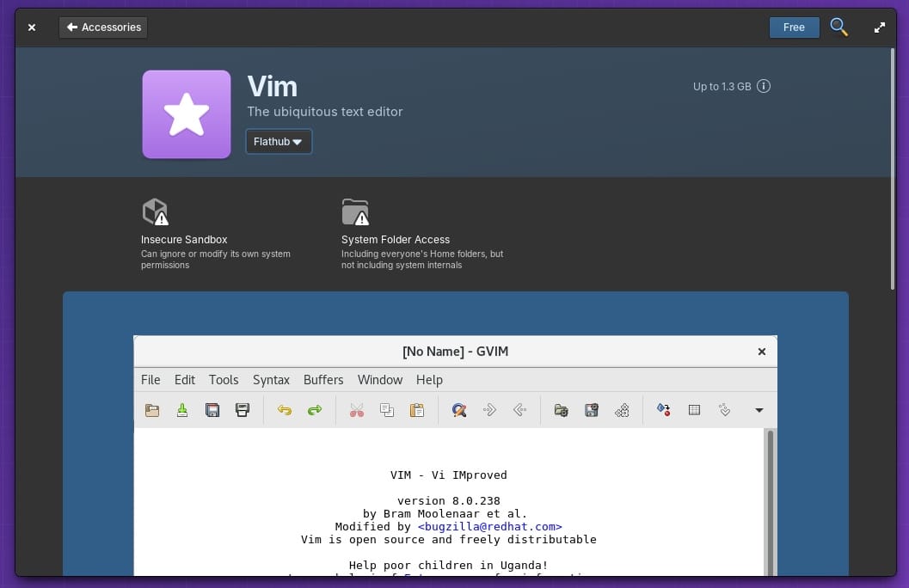Screen dimensions: 909x588
Task: Cut text using the scissors toolbar icon
Action: click(357, 410)
